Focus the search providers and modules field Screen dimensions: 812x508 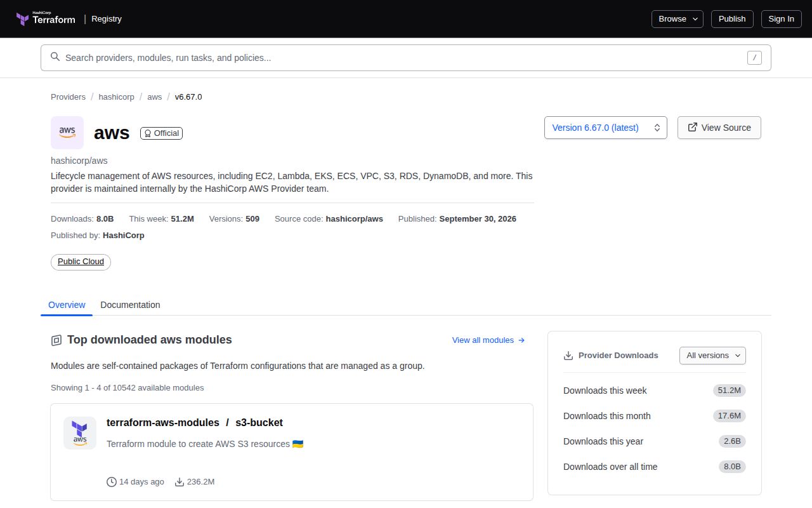coord(406,58)
